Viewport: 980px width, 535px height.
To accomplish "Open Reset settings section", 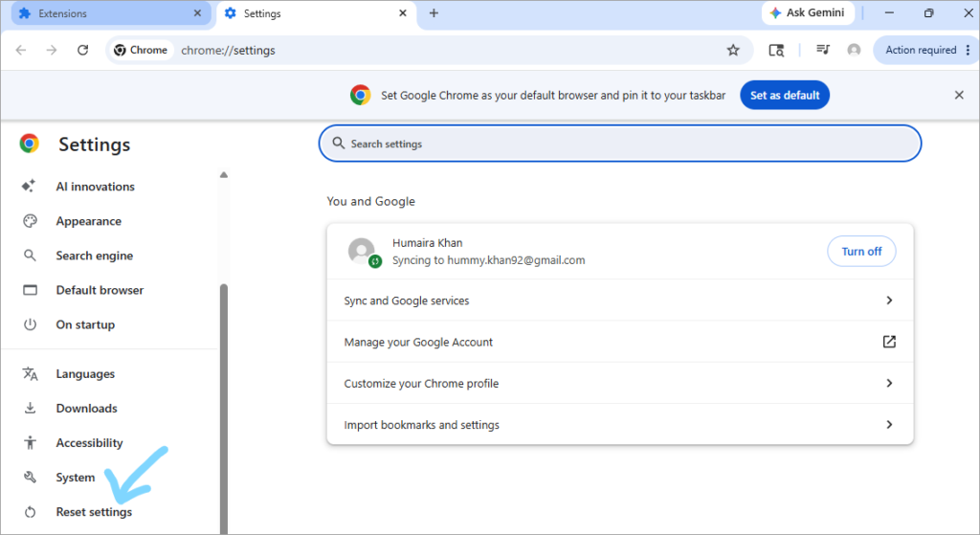I will (94, 512).
